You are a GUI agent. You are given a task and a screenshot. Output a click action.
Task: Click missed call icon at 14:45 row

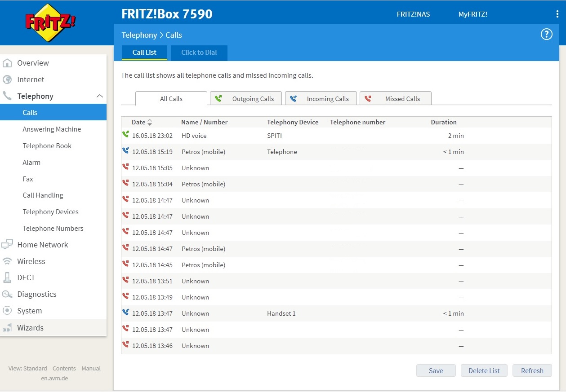125,264
